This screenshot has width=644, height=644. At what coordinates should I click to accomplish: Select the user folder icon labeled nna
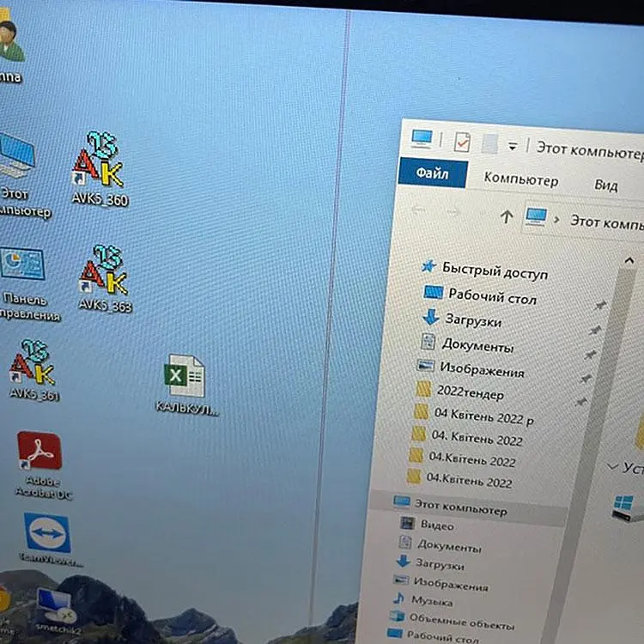click(x=9, y=46)
